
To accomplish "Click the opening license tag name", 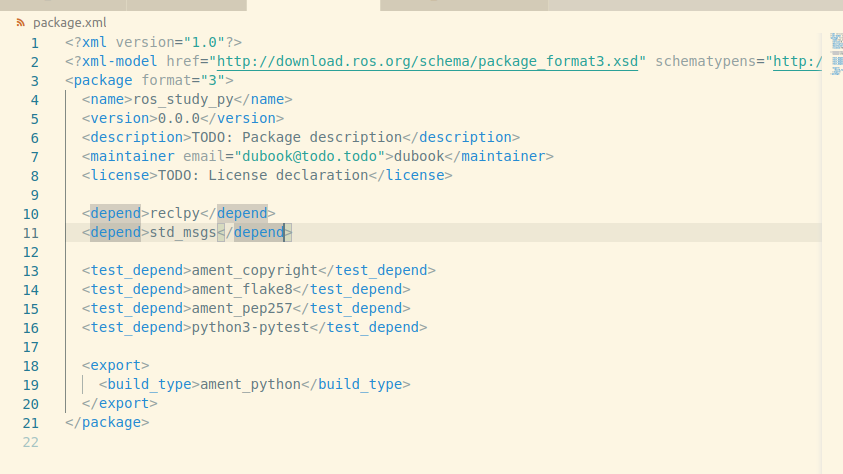I will (120, 175).
